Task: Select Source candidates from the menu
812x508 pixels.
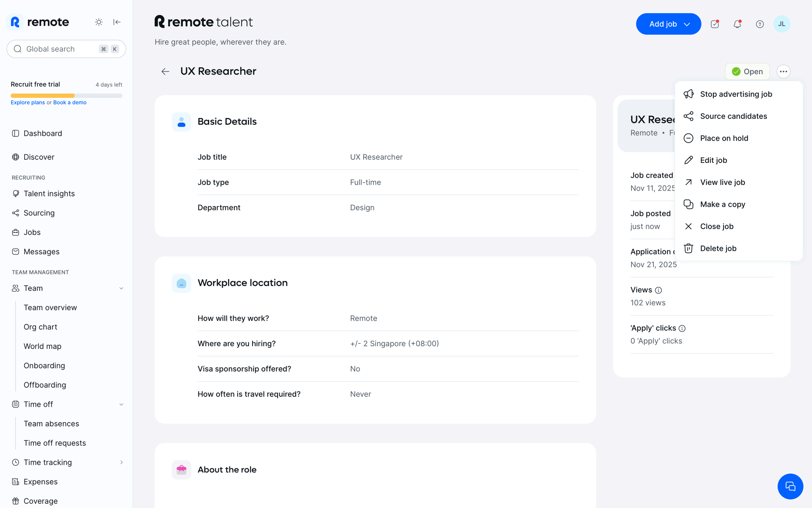Action: pos(738,116)
